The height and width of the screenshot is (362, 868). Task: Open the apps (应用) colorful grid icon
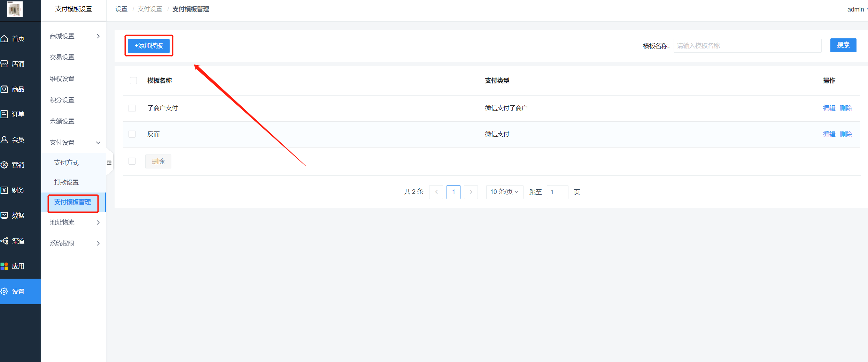(5, 266)
